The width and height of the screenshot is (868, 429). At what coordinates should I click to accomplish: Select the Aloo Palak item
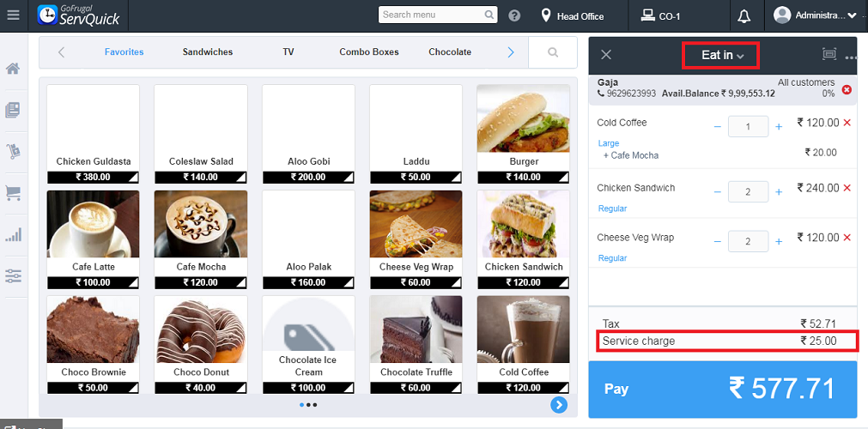[x=308, y=239]
